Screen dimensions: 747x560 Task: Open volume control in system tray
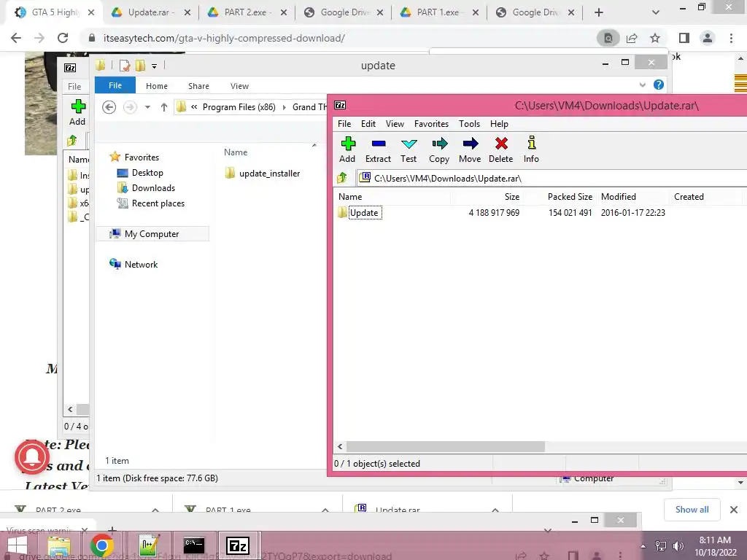point(678,545)
